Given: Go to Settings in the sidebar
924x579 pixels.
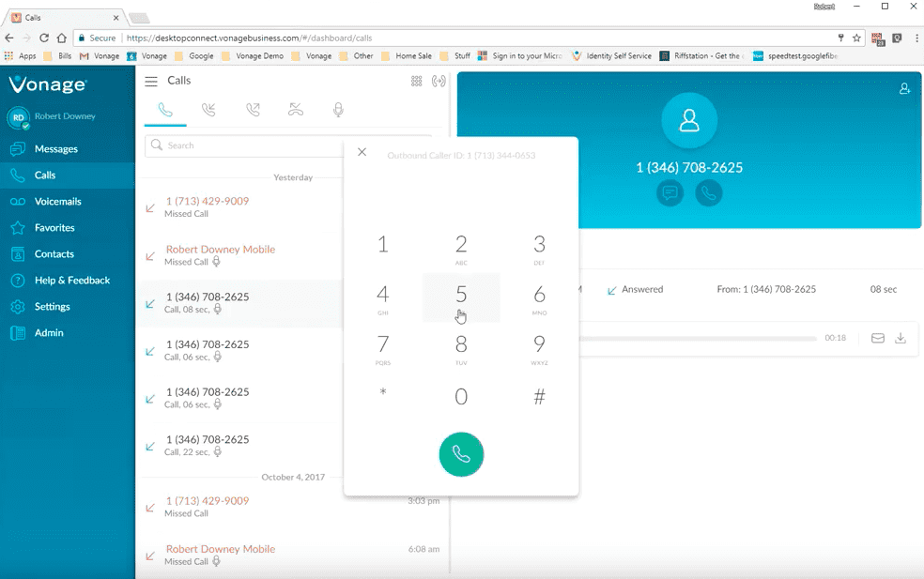Looking at the screenshot, I should [53, 307].
